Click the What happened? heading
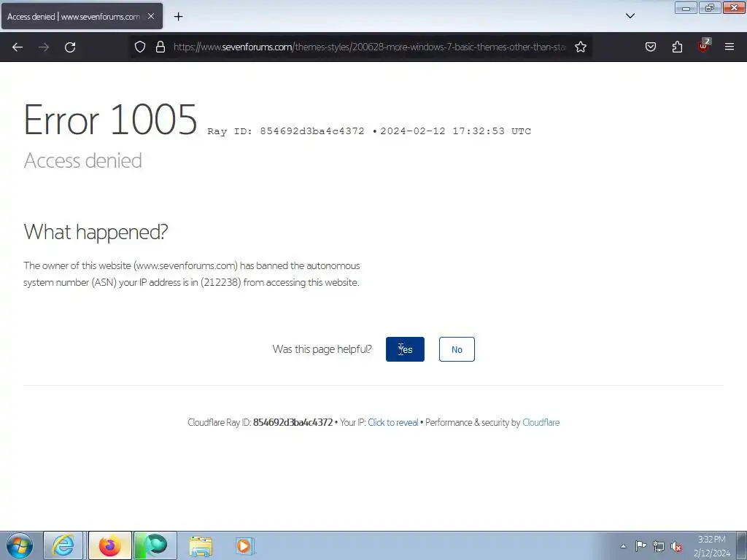 coord(96,232)
